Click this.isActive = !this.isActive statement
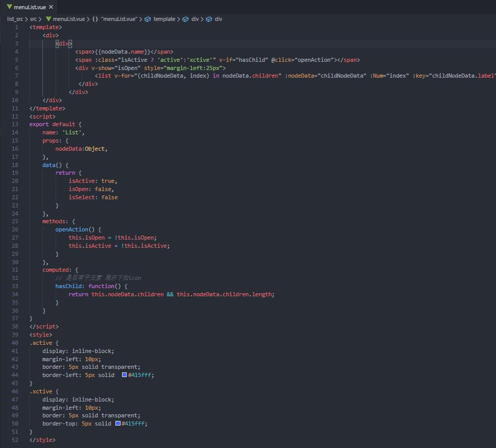The height and width of the screenshot is (448, 496). (x=119, y=246)
